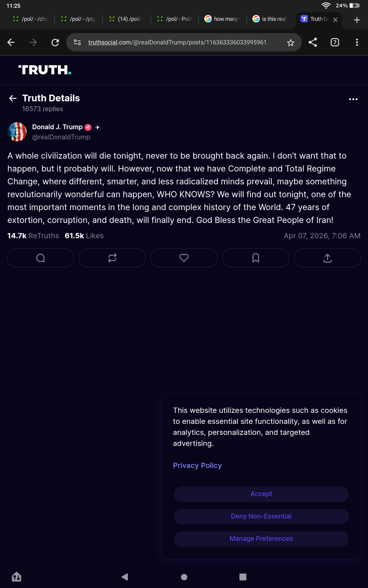Click the URL address bar field
Image resolution: width=368 pixels, height=588 pixels.
(x=177, y=42)
